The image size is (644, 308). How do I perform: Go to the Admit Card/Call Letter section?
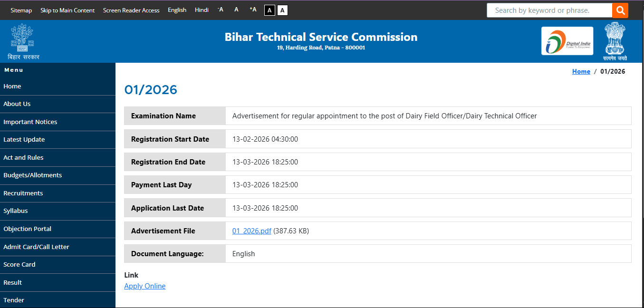coord(37,247)
